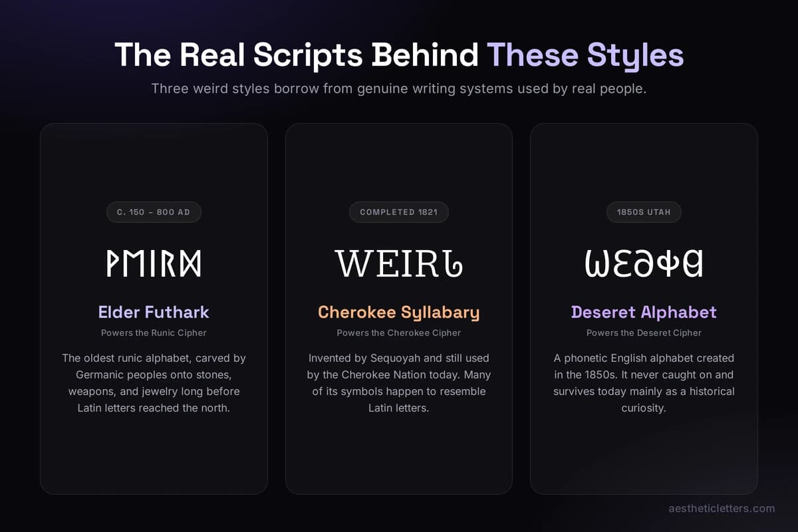The height and width of the screenshot is (532, 798).
Task: Click 'Powers the Cherokee Cipher' subtitle
Action: pyautogui.click(x=399, y=332)
